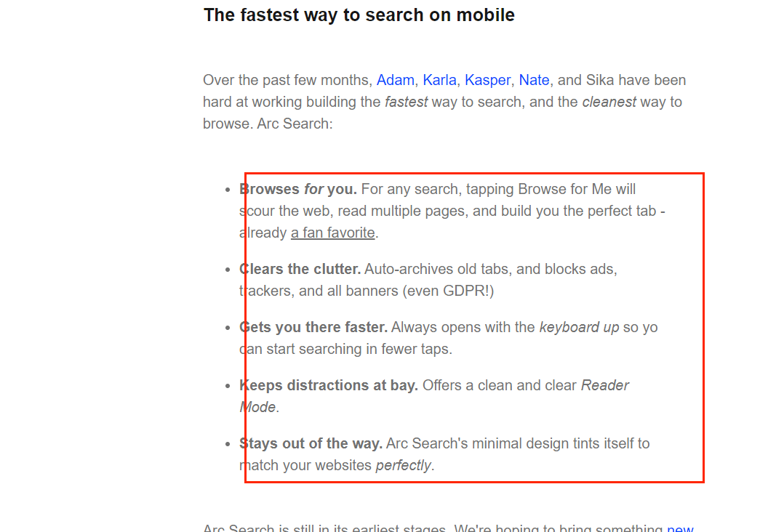Click the bold "Gets you there faster." text
The height and width of the screenshot is (532, 784).
tap(313, 327)
